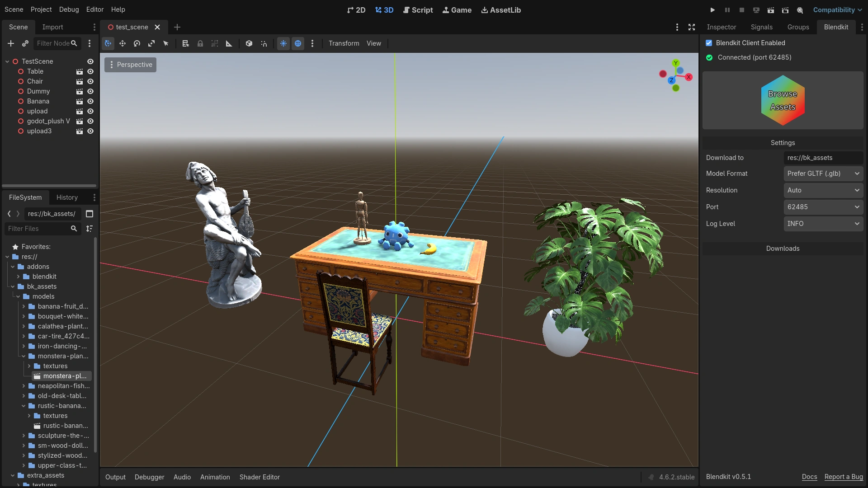Click the lock selected node icon
Screen dimensions: 868x488
pyautogui.click(x=200, y=43)
